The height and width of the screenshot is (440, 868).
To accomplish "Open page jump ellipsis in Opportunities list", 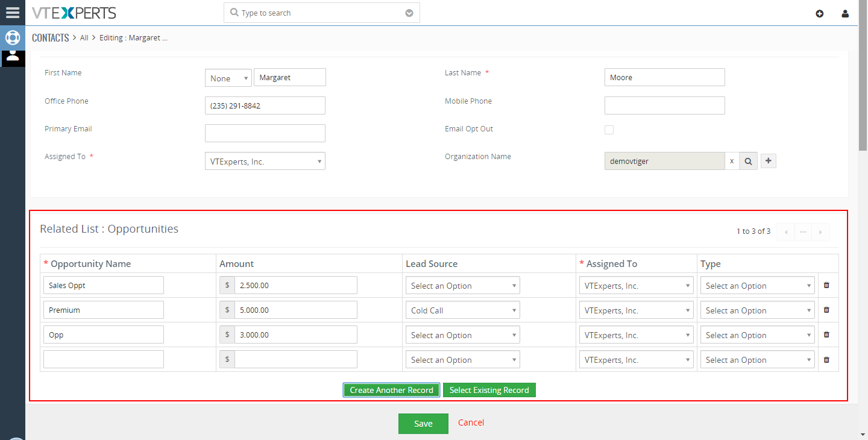I will click(803, 231).
